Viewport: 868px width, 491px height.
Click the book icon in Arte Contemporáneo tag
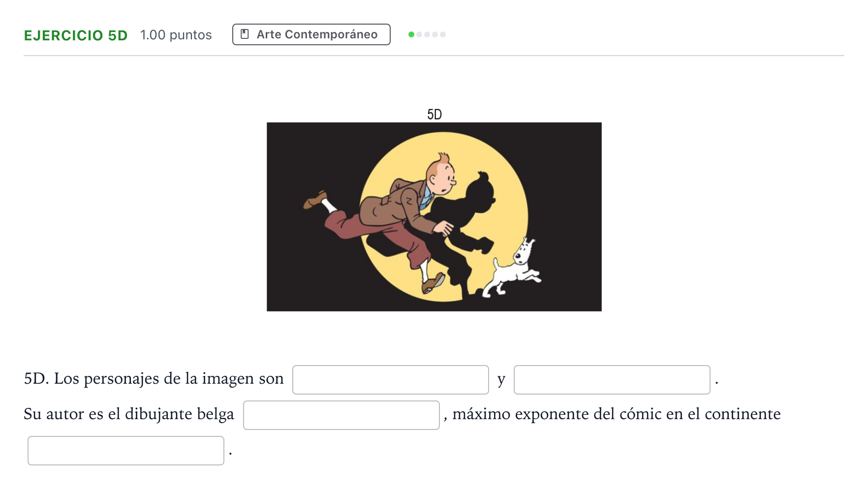pos(245,34)
